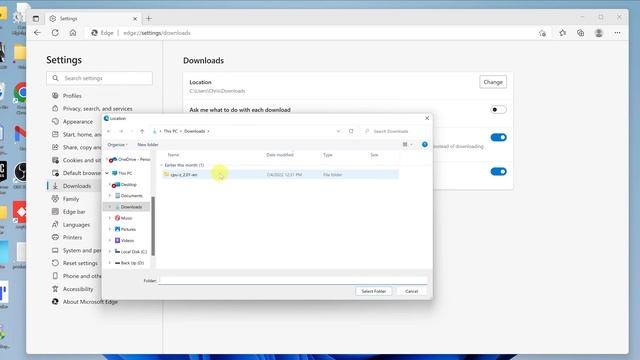
Task: Open the Edge home page button
Action: [73, 33]
